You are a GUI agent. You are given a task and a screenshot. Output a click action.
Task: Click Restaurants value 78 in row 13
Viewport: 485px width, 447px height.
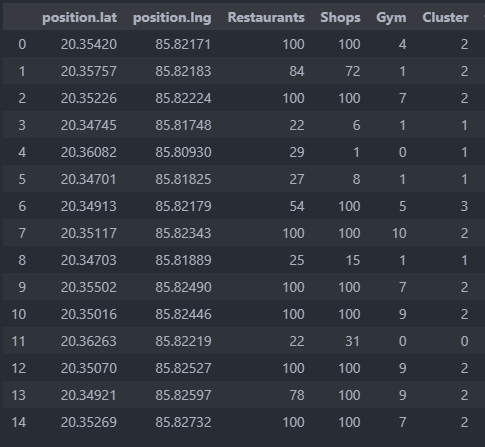point(297,395)
